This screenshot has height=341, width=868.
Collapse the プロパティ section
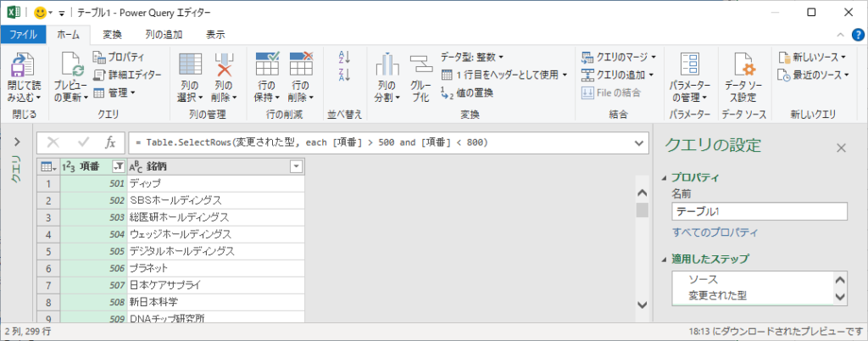[x=665, y=178]
